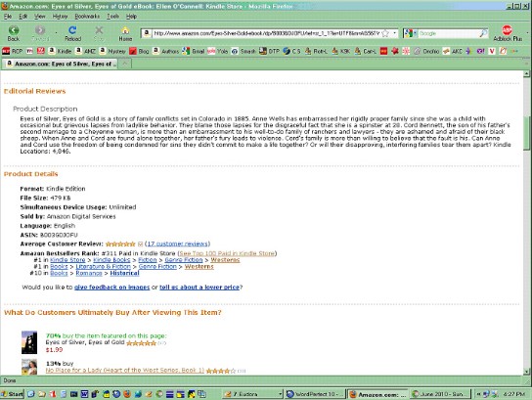Viewport: 532px width, 400px height.
Task: Open a new tab with the tab bar button
Action: [125, 64]
